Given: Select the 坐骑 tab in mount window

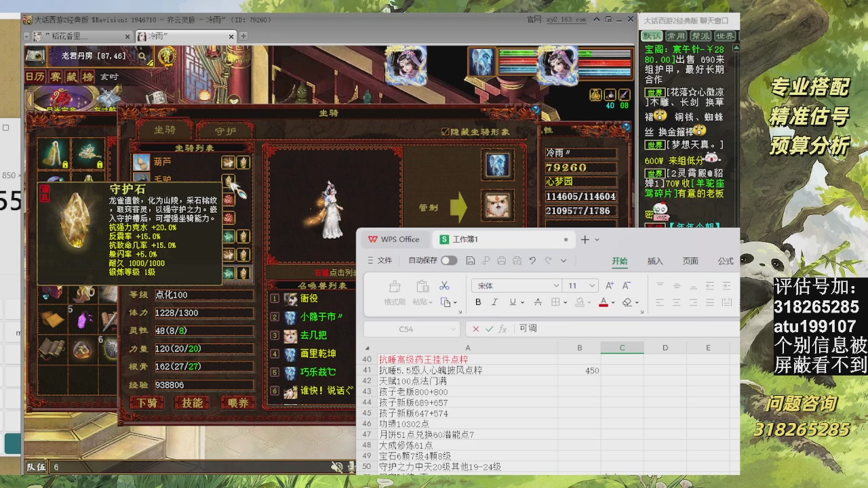Looking at the screenshot, I should click(165, 130).
